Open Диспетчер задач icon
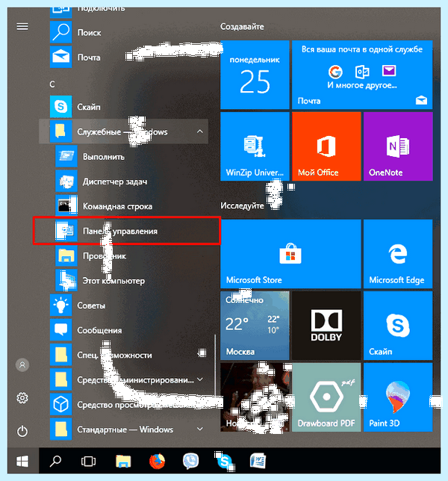This screenshot has height=481, width=448. point(66,181)
